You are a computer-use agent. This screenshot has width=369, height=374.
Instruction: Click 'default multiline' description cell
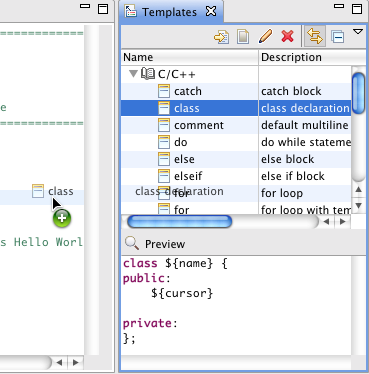pyautogui.click(x=305, y=125)
